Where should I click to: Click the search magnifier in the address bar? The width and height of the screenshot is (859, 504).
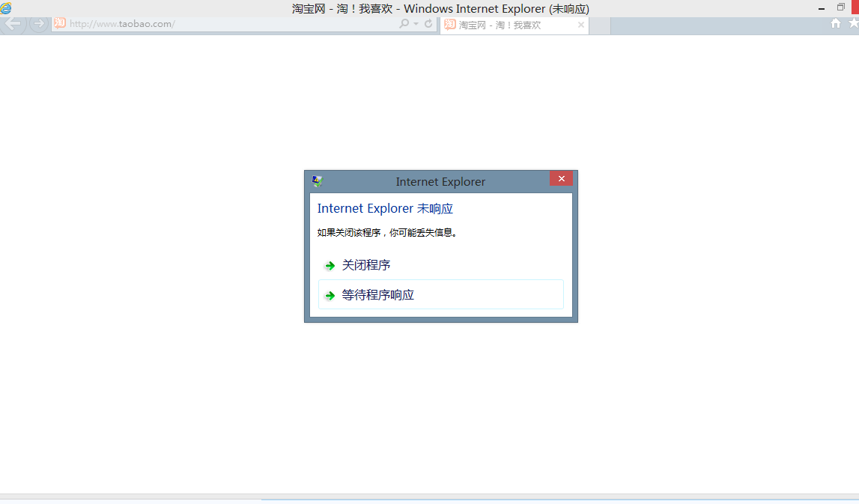coord(404,23)
